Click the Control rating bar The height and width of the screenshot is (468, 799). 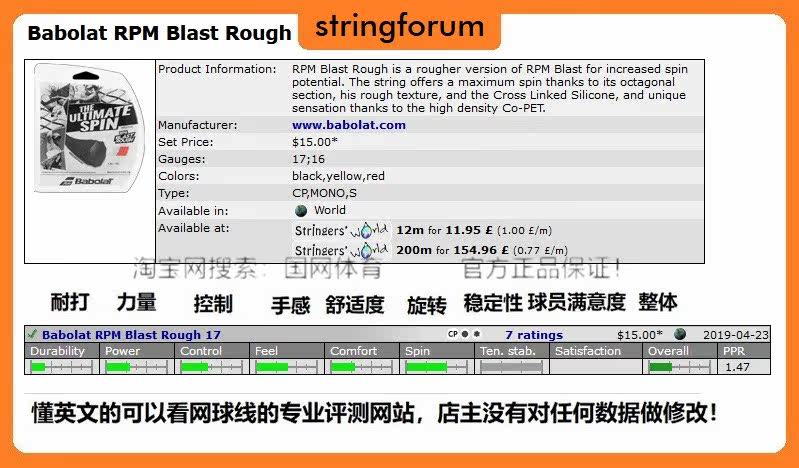[212, 367]
